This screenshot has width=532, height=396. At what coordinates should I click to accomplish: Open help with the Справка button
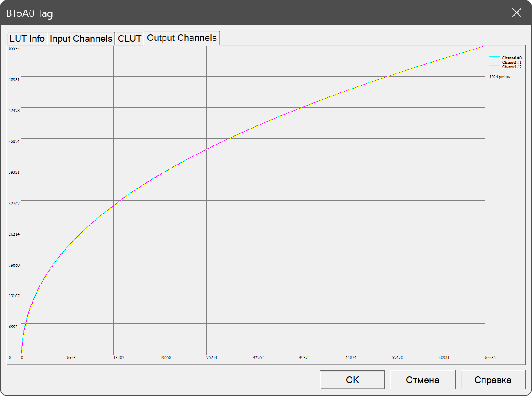point(492,380)
